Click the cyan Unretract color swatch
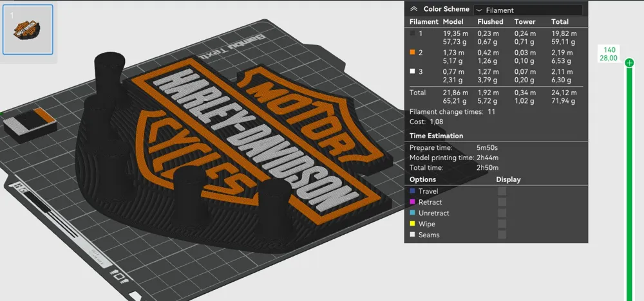The image size is (644, 301). coord(412,214)
